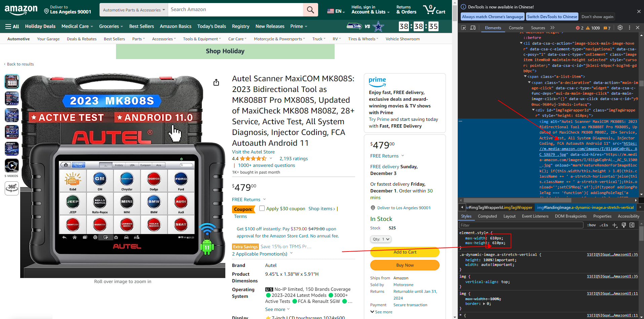The width and height of the screenshot is (644, 319).
Task: Open the Layout tab
Action: 509,216
